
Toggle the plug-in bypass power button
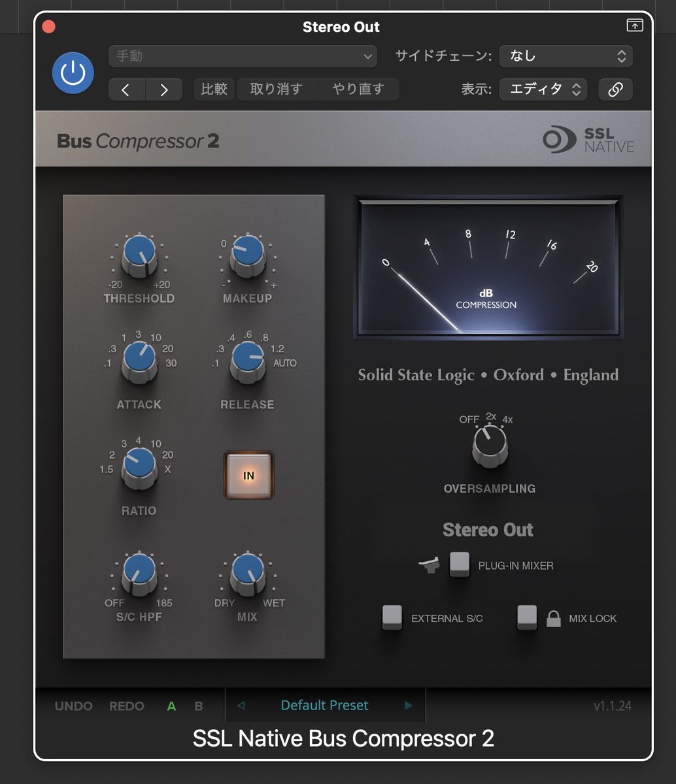(x=73, y=73)
